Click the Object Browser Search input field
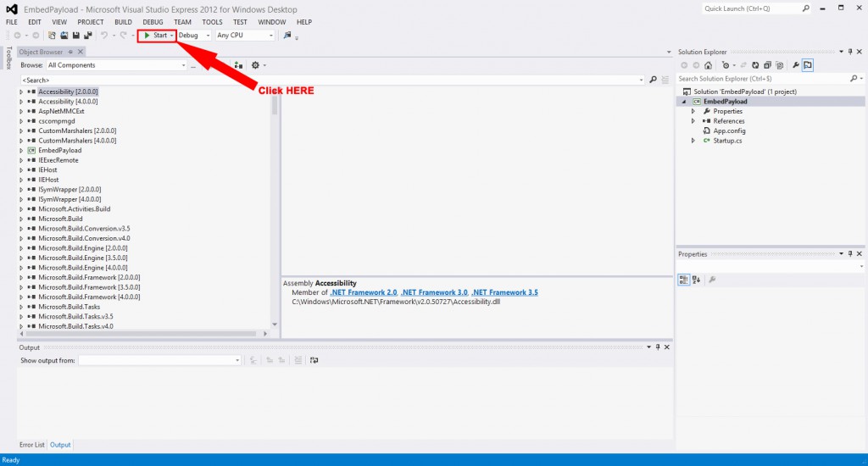This screenshot has height=466, width=868. tap(331, 80)
